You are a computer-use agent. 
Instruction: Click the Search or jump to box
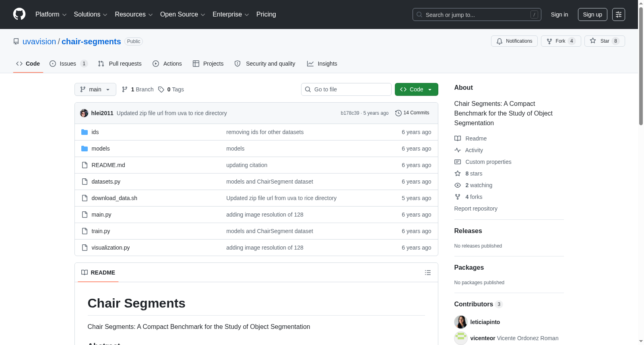coord(477,14)
